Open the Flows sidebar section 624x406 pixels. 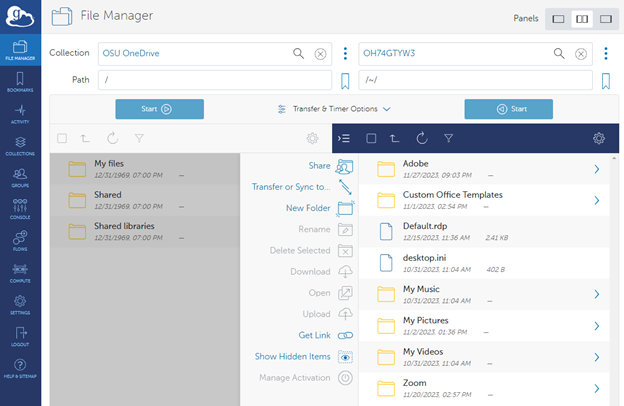(x=20, y=241)
